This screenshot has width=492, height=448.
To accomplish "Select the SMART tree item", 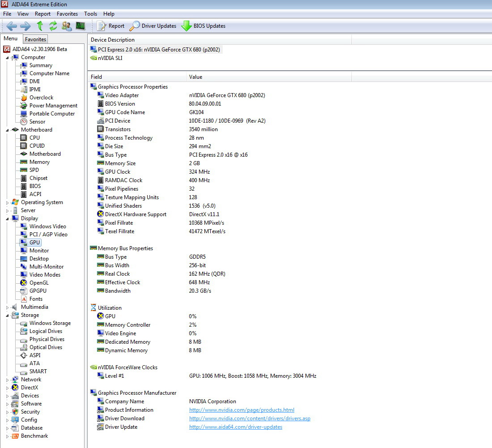I will pos(38,371).
